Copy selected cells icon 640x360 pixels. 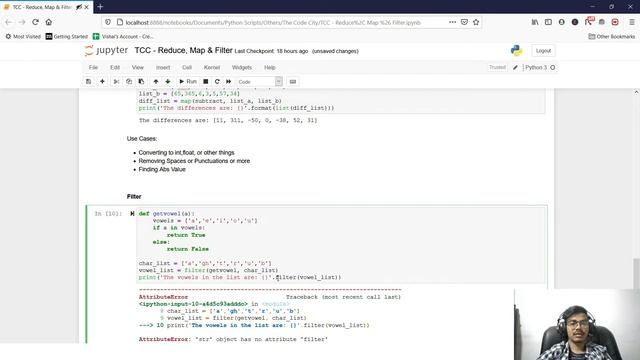[129, 82]
